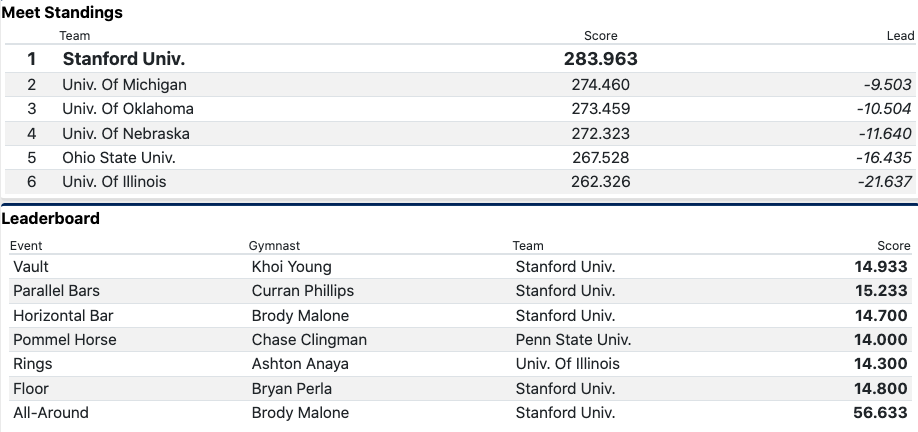This screenshot has height=432, width=918.
Task: Click the All-Around score 56.633
Action: tap(877, 413)
